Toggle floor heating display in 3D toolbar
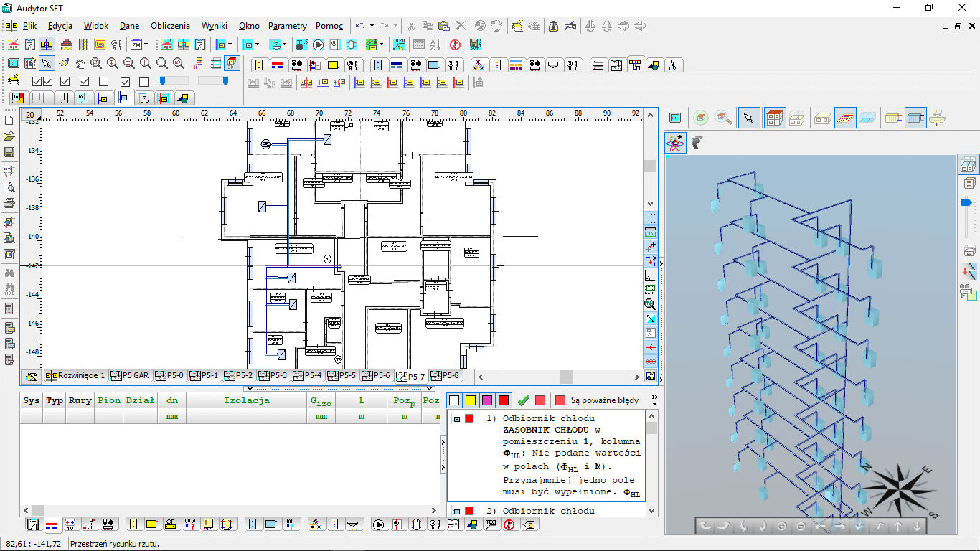Screen dimensions: 980x551 pos(845,118)
